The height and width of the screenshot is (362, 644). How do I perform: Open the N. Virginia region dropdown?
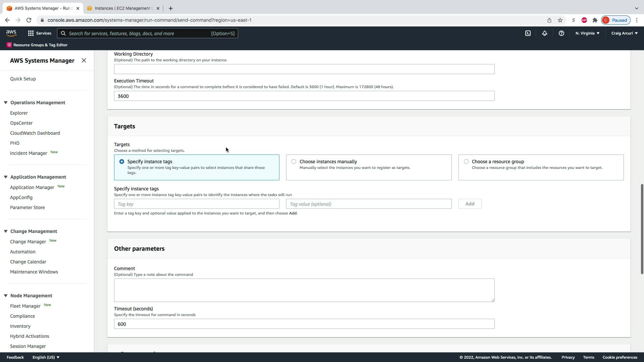point(587,33)
